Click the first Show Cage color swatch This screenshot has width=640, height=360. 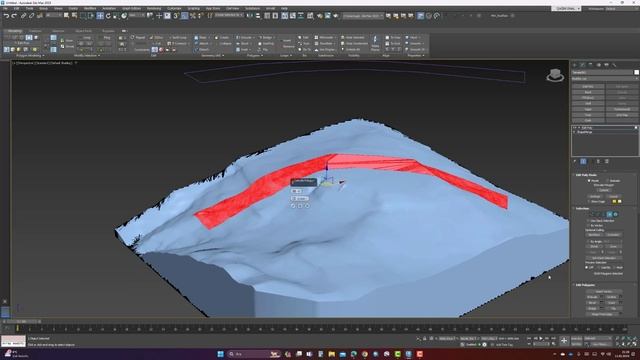coord(614,202)
